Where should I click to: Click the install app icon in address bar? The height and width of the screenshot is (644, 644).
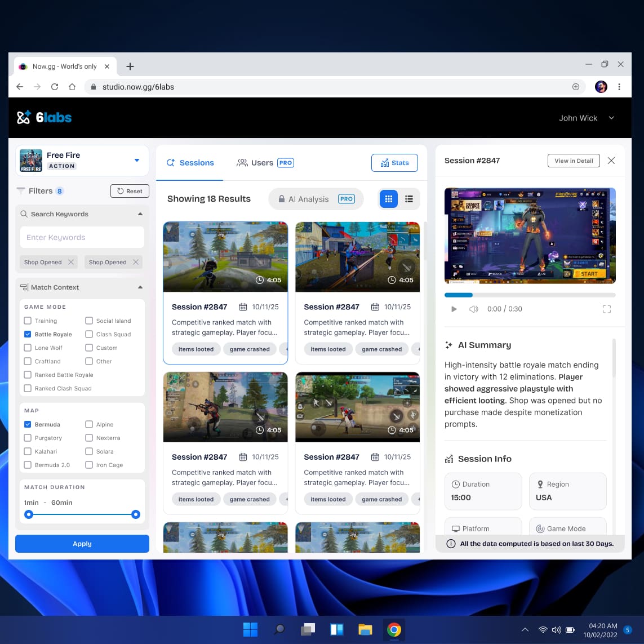coord(576,87)
